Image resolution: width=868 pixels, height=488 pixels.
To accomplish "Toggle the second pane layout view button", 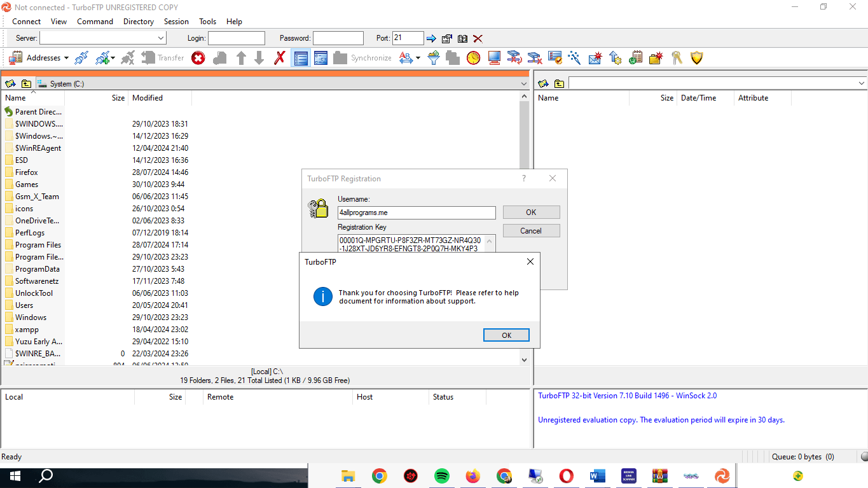I will (x=320, y=58).
